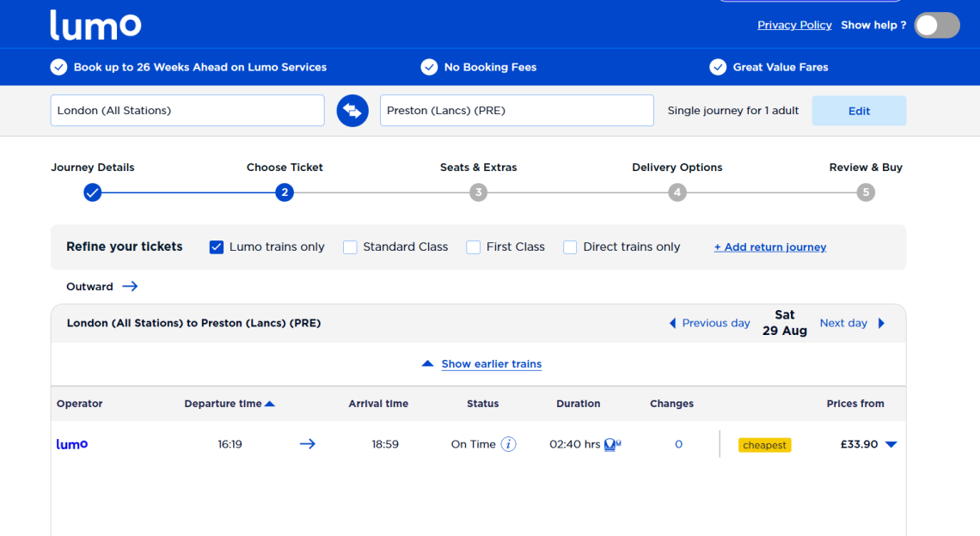The height and width of the screenshot is (536, 980).
Task: Click Show earlier trains link
Action: coord(491,363)
